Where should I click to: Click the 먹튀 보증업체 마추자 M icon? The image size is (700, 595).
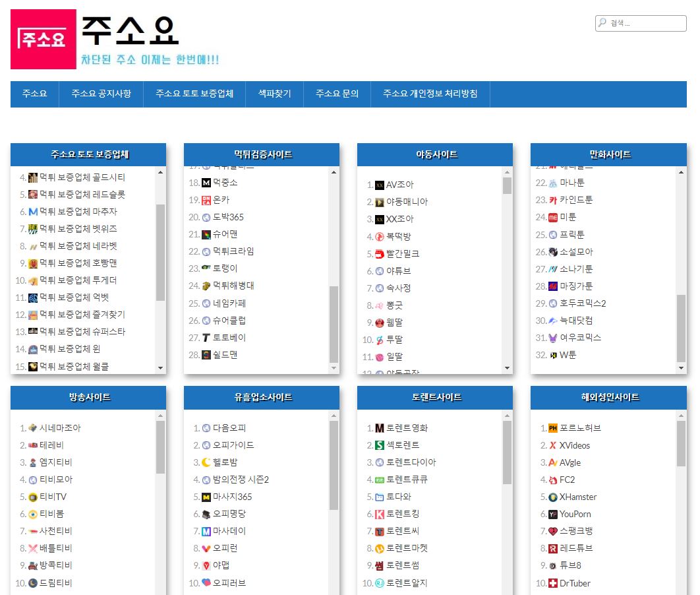click(x=32, y=212)
